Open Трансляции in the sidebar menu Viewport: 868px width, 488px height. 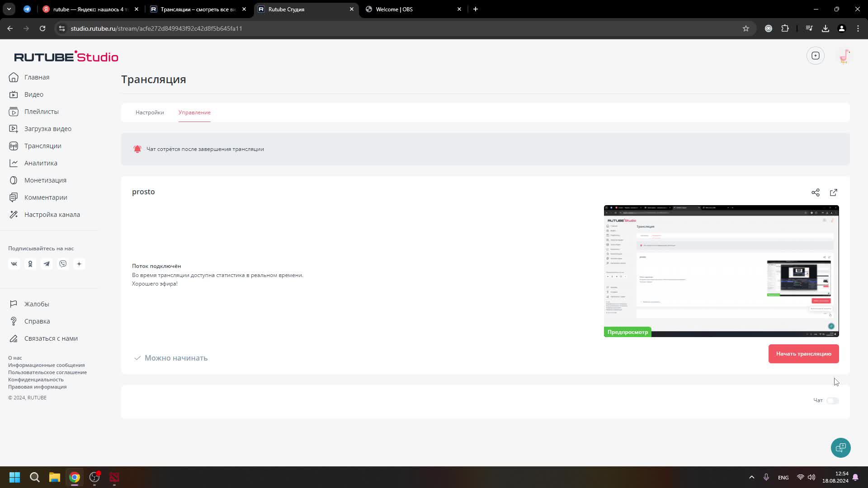(x=42, y=146)
